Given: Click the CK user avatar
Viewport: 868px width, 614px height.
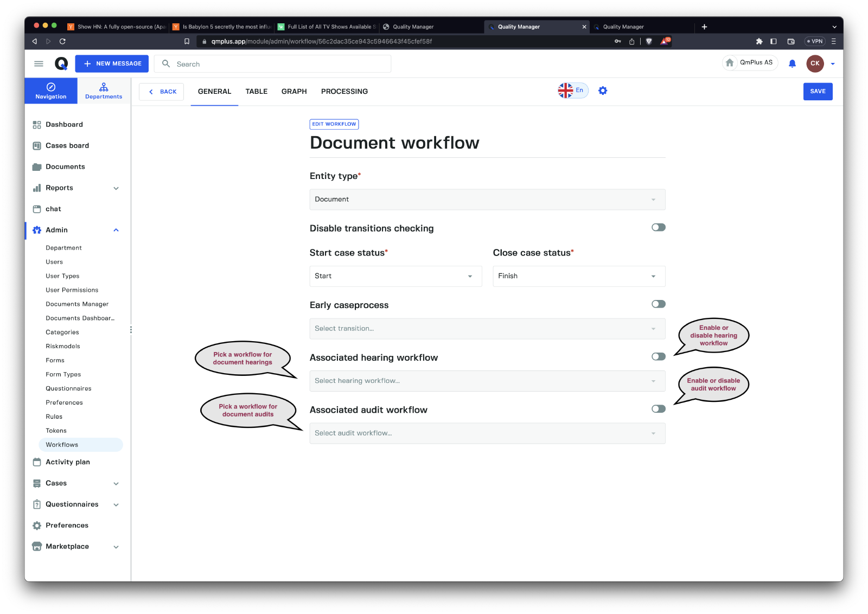Looking at the screenshot, I should (815, 63).
